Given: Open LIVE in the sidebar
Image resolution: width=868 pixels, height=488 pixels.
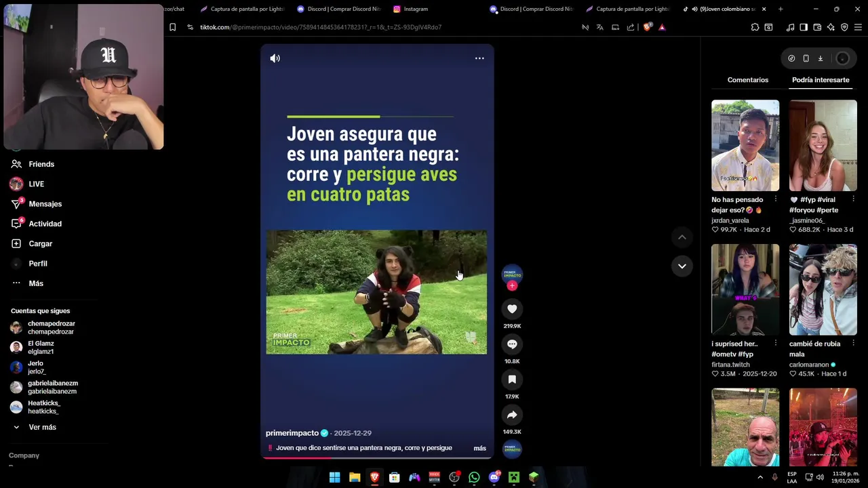Looking at the screenshot, I should (36, 184).
